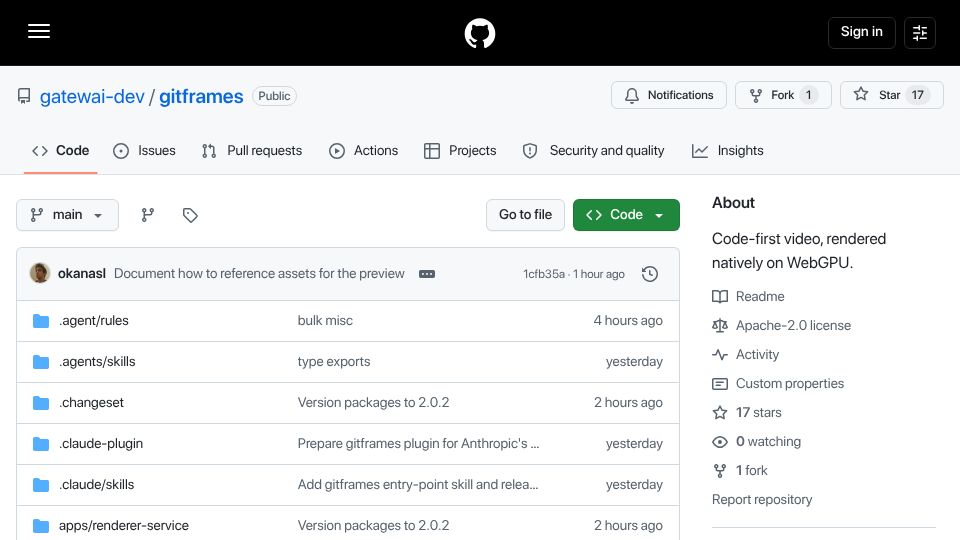
Task: Open the .changeset folder
Action: tap(91, 403)
